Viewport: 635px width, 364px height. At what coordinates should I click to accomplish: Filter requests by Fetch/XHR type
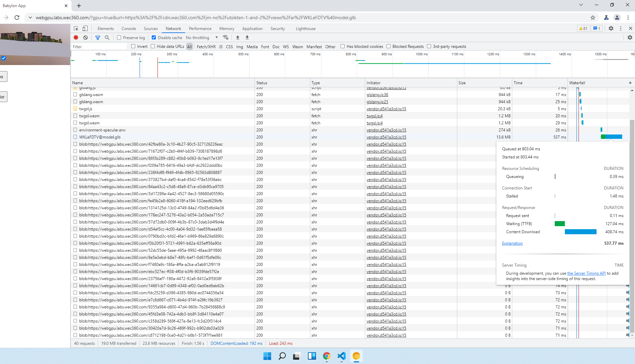(x=206, y=47)
